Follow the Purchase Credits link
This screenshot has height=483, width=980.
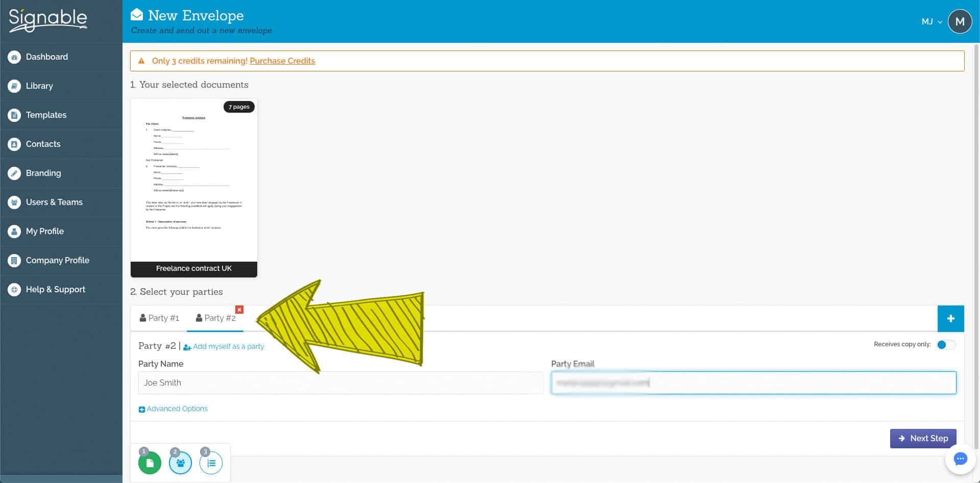click(x=282, y=61)
